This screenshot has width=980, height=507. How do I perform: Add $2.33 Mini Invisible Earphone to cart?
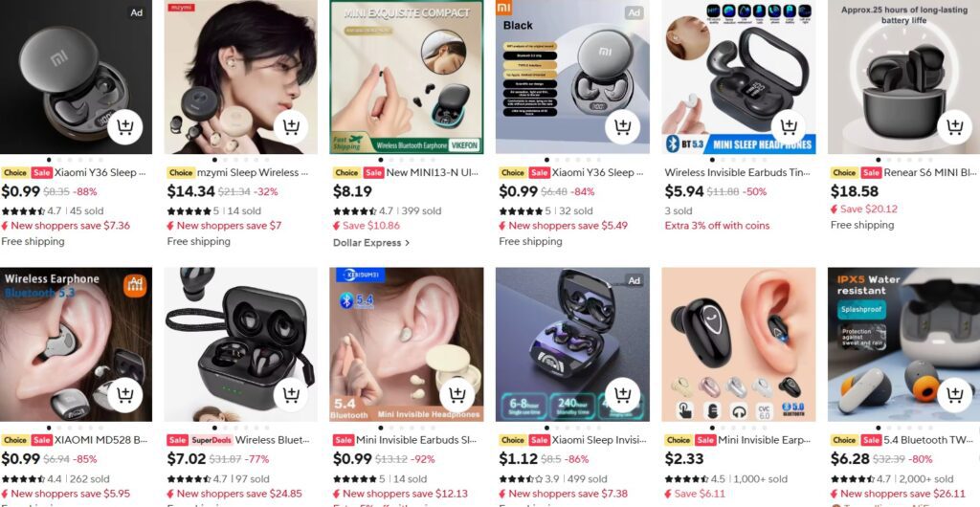click(789, 395)
